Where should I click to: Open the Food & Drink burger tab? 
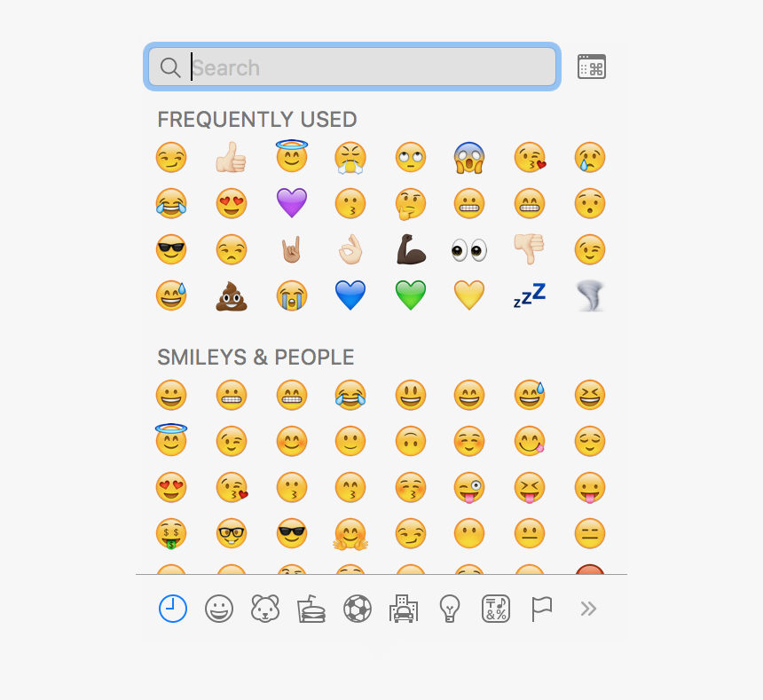(311, 609)
